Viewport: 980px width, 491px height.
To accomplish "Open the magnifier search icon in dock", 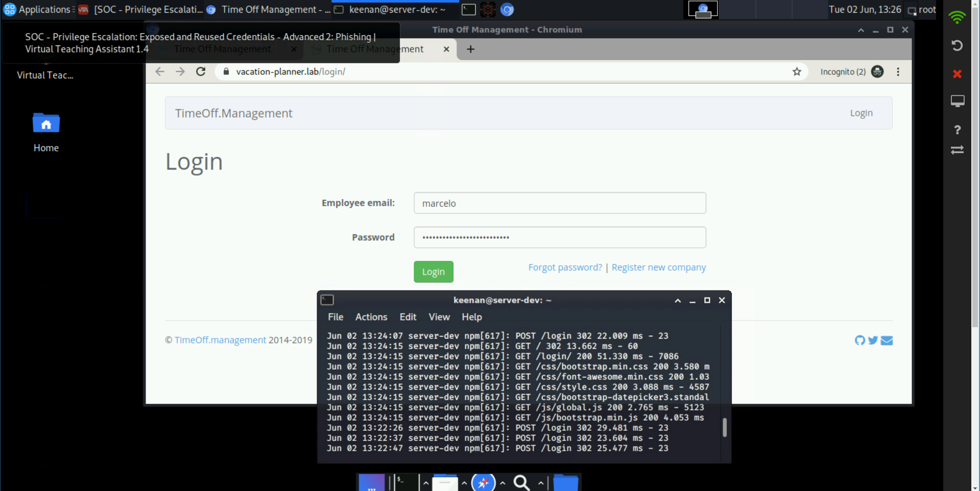I will pos(521,482).
